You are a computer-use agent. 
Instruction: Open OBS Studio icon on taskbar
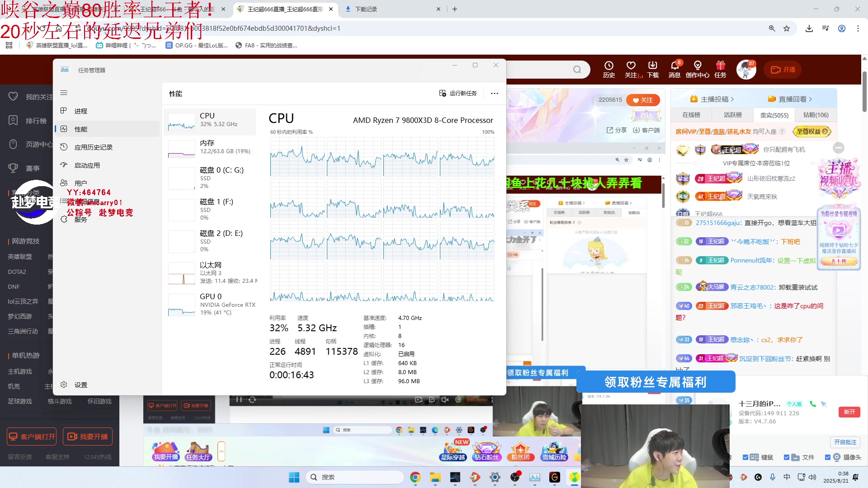[x=515, y=477]
